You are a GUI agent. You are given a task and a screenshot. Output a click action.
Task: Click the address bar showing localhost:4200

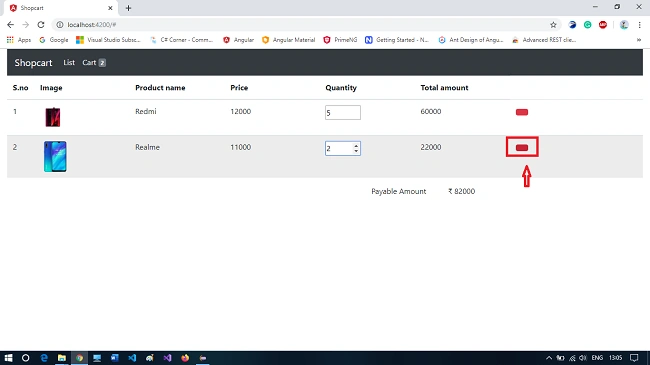point(305,25)
